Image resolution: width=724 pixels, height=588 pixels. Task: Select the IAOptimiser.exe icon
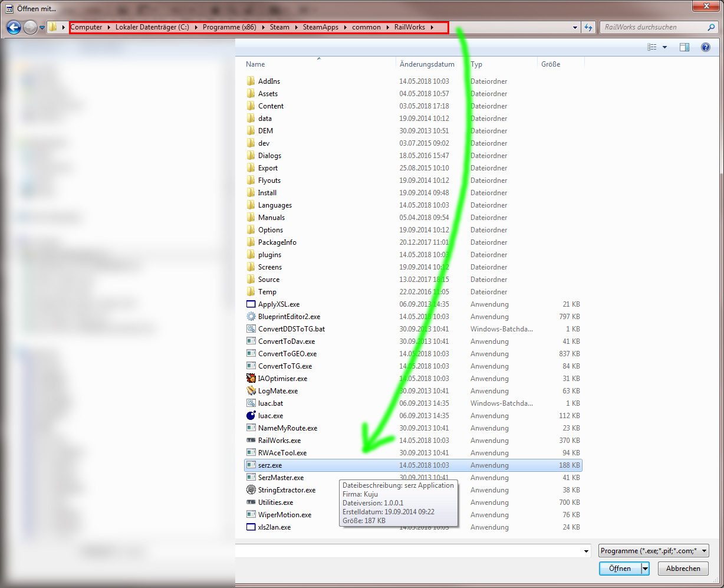click(x=251, y=379)
